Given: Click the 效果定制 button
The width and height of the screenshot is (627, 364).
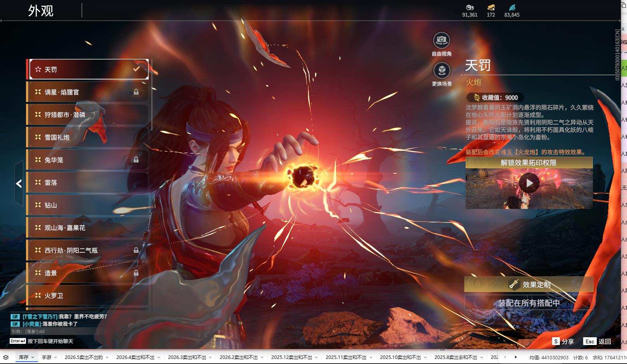Looking at the screenshot, I should pos(529,285).
